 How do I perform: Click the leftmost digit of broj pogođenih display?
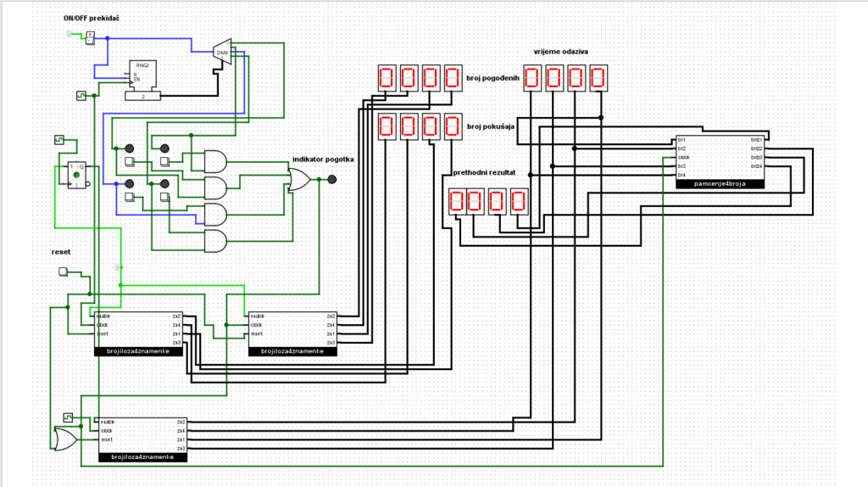tap(387, 79)
